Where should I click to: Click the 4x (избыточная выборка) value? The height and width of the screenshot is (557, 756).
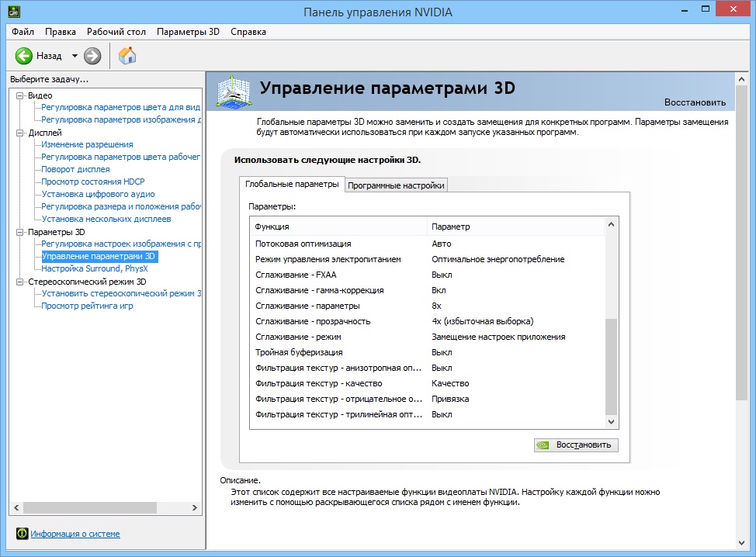(483, 321)
